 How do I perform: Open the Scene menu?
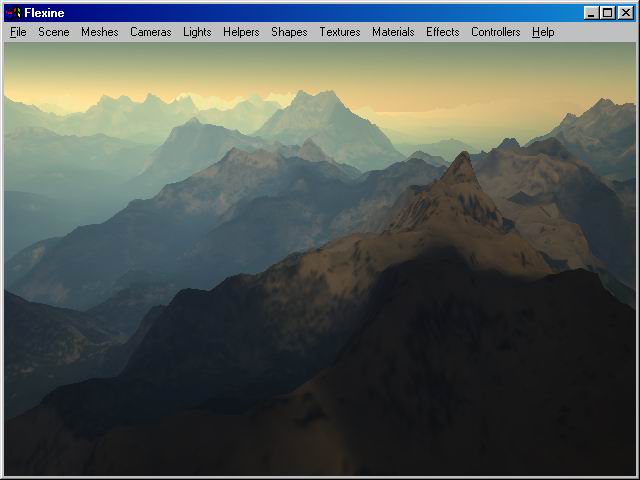pyautogui.click(x=53, y=32)
